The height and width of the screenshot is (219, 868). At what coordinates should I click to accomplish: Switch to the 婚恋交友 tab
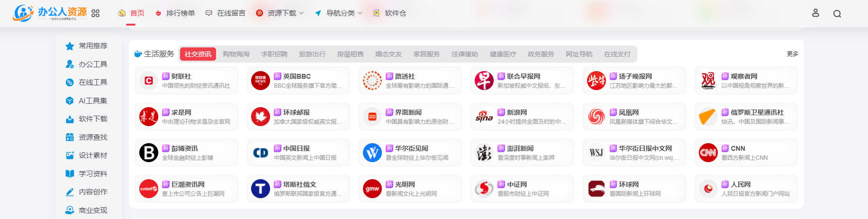[389, 54]
